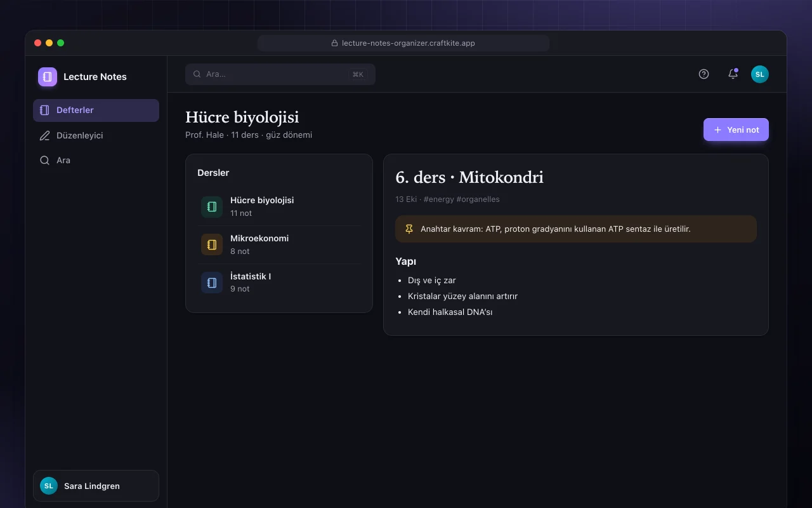Click the Prof. Hale · 11 ders subtitle
This screenshot has width=812, height=508.
[x=249, y=135]
